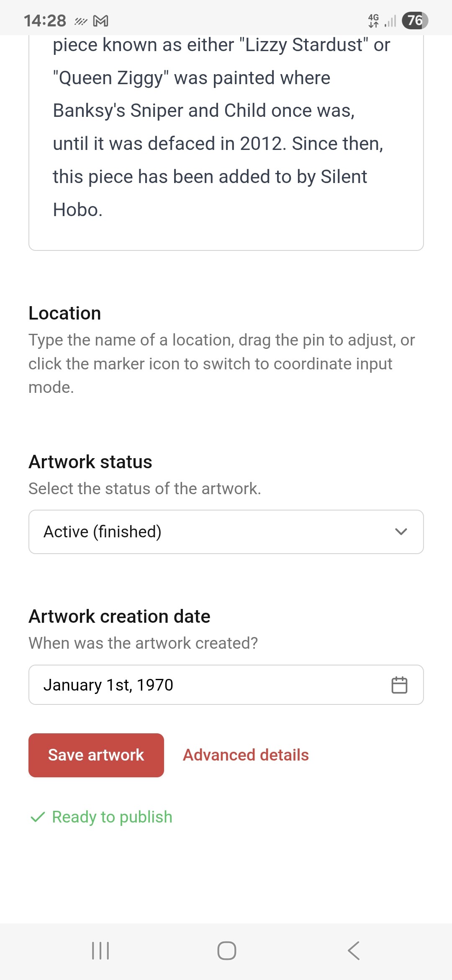
Task: Tap the 4G signal status icon
Action: pyautogui.click(x=373, y=21)
